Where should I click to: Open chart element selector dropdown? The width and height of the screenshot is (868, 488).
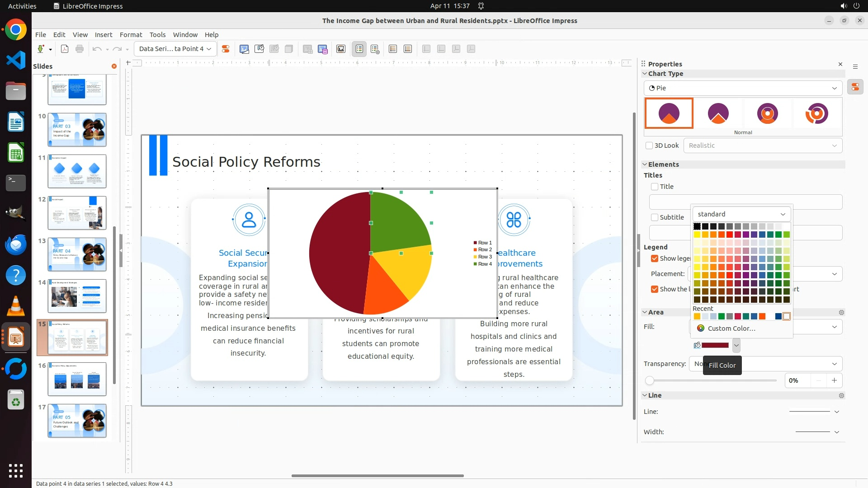click(x=175, y=49)
